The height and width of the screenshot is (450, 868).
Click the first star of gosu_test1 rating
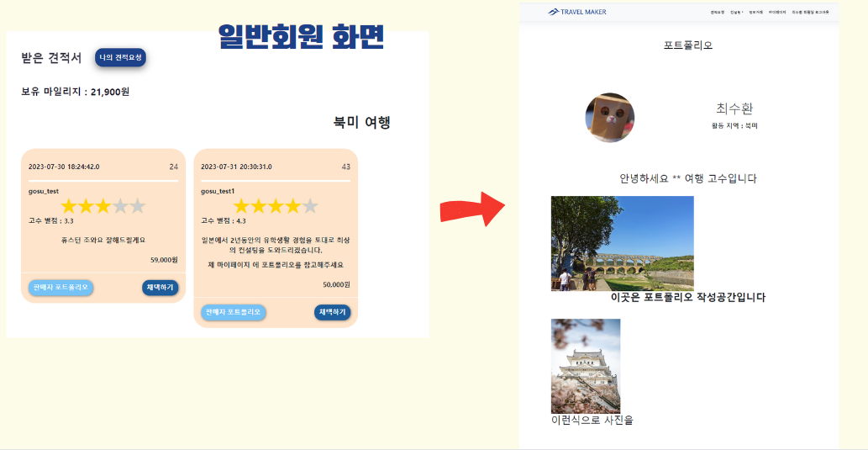tap(241, 207)
